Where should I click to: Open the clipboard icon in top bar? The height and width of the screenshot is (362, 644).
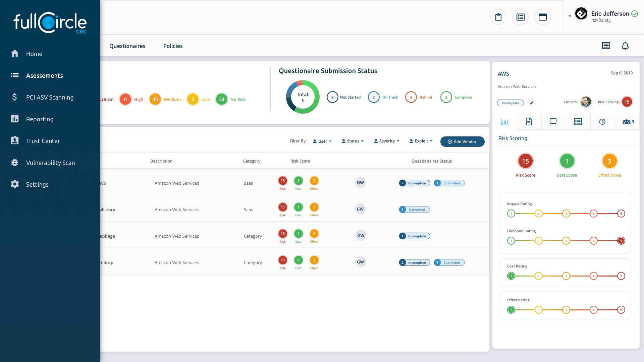click(498, 17)
